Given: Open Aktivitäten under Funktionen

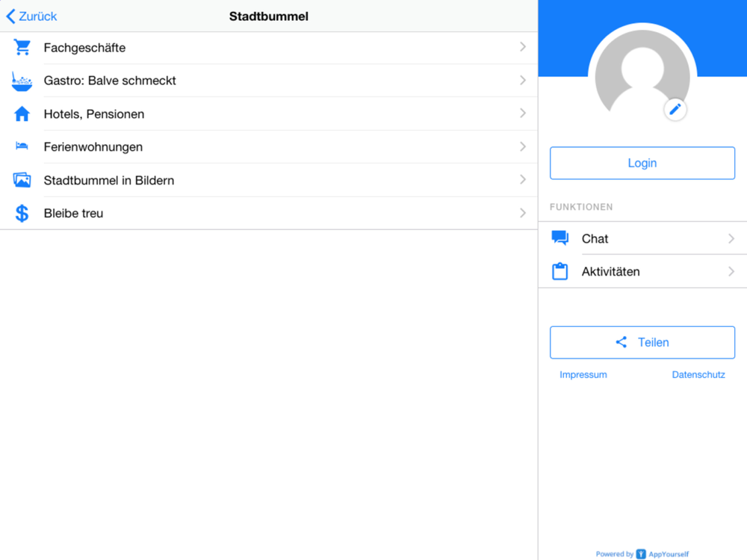Looking at the screenshot, I should pos(642,272).
